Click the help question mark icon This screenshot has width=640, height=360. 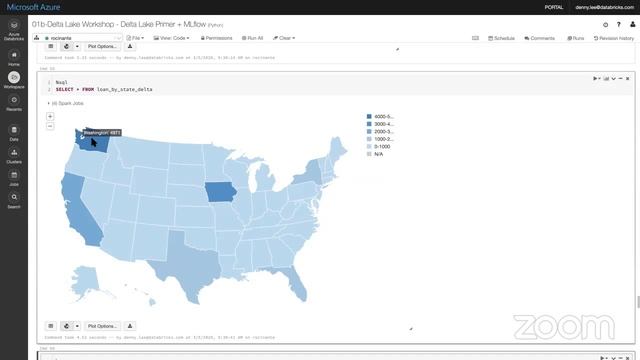click(x=619, y=24)
